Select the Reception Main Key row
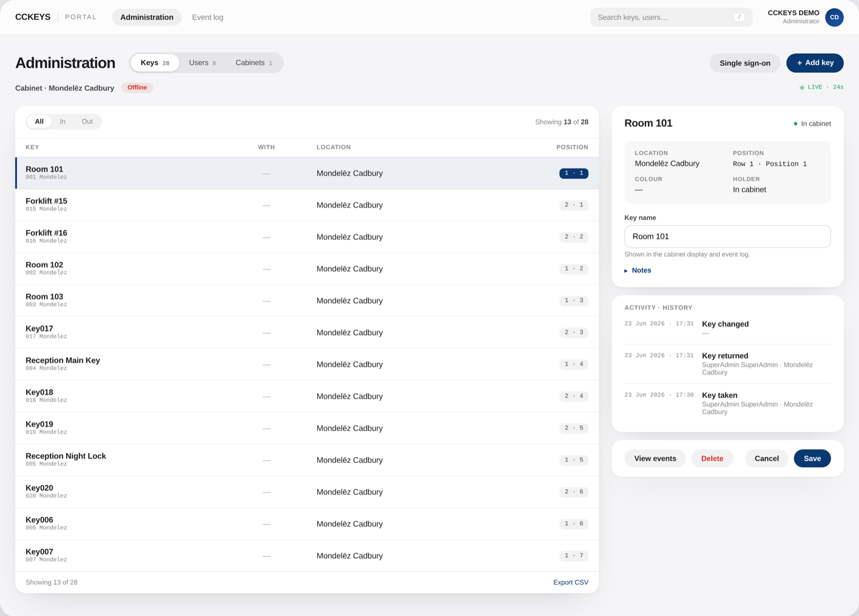 click(307, 364)
